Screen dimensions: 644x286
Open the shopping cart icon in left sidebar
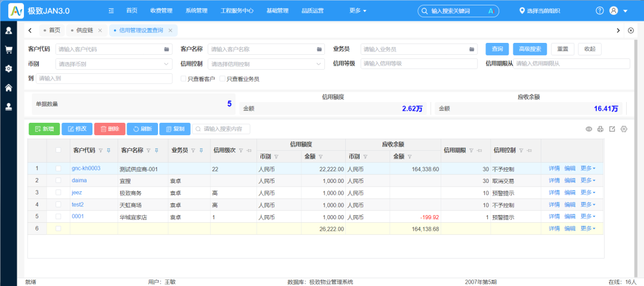8,49
